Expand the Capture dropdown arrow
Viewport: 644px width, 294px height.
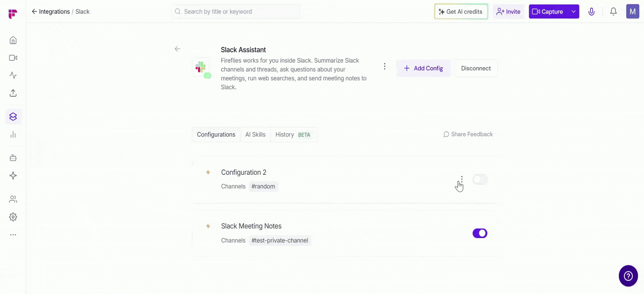click(x=574, y=12)
